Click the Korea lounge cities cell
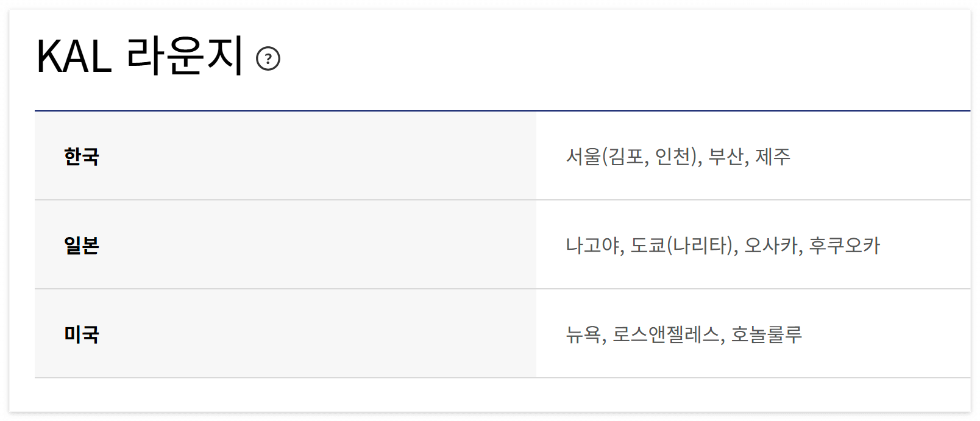 point(731,157)
